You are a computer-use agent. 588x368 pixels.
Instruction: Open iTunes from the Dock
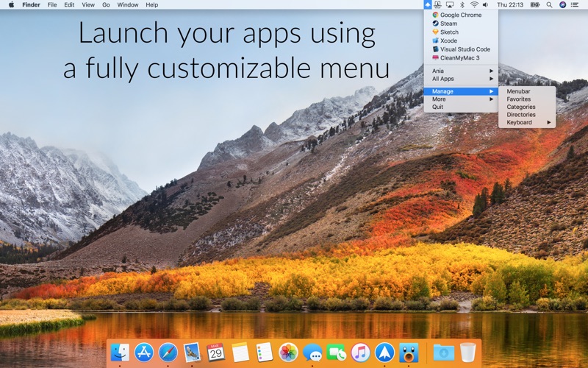pyautogui.click(x=360, y=353)
